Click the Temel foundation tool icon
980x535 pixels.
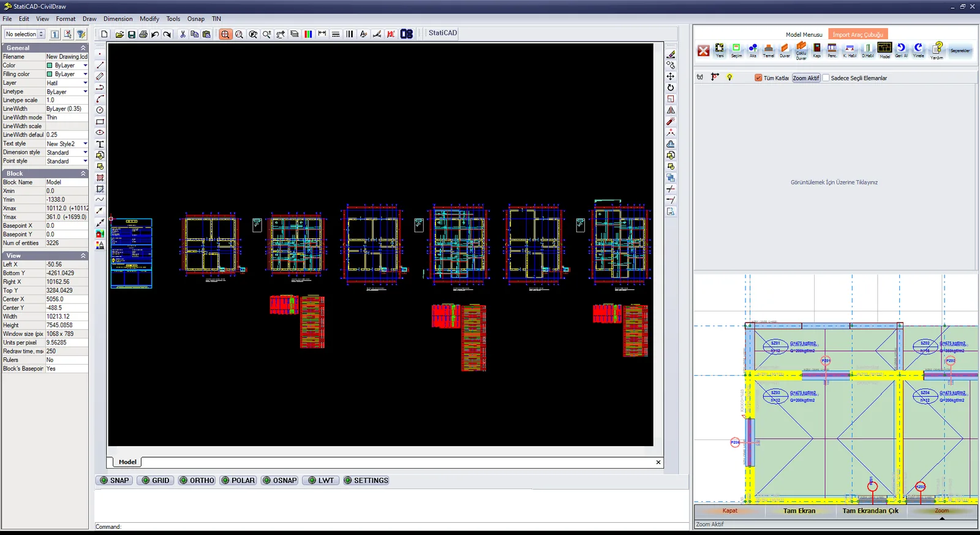pos(768,50)
